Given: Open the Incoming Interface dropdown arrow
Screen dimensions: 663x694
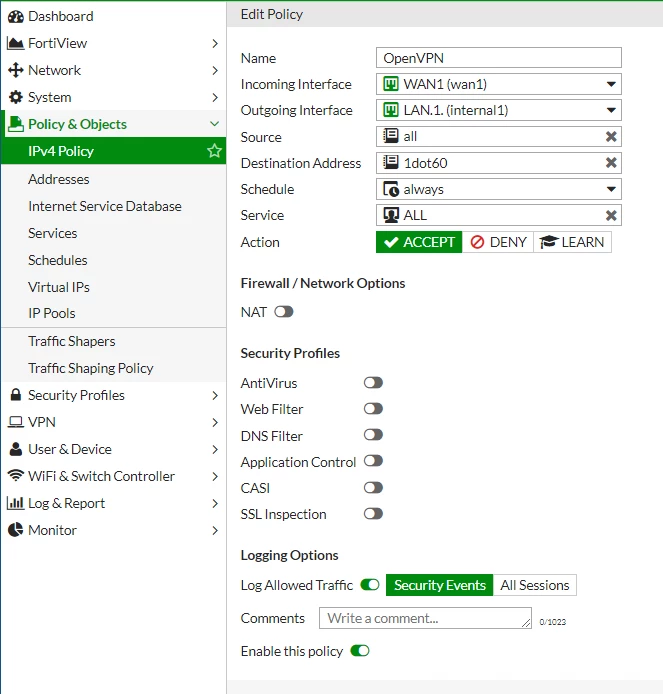Looking at the screenshot, I should coord(611,84).
